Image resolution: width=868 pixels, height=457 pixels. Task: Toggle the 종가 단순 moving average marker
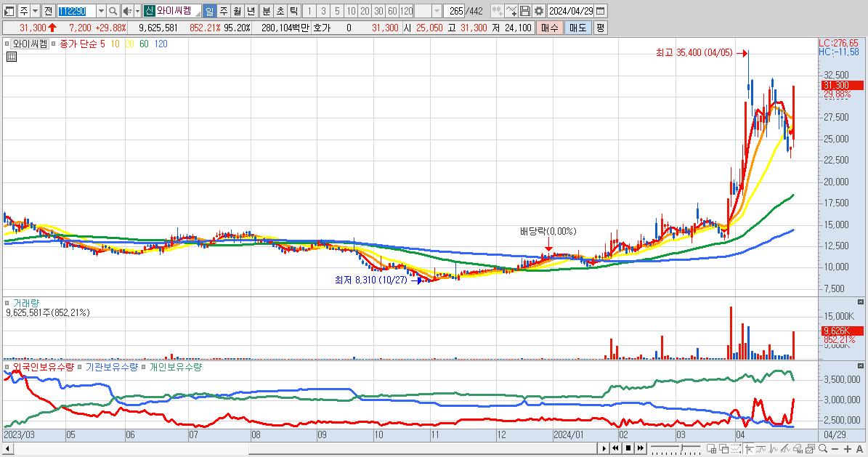tap(54, 44)
